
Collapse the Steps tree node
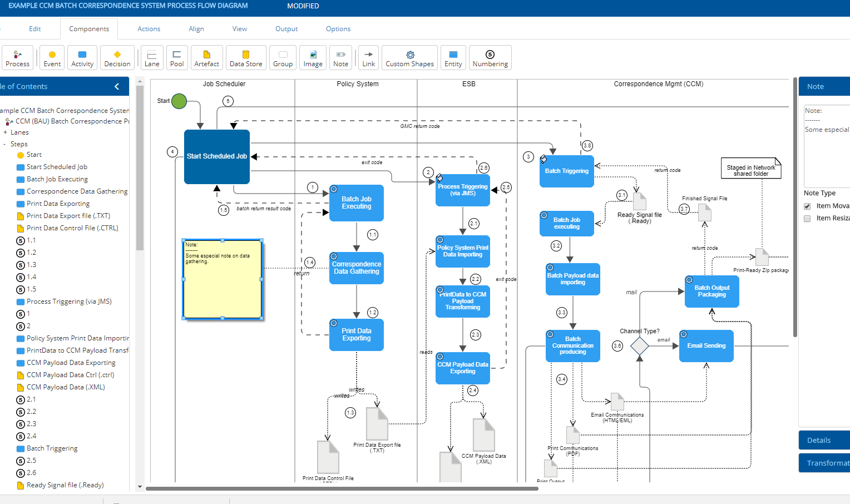pyautogui.click(x=5, y=144)
